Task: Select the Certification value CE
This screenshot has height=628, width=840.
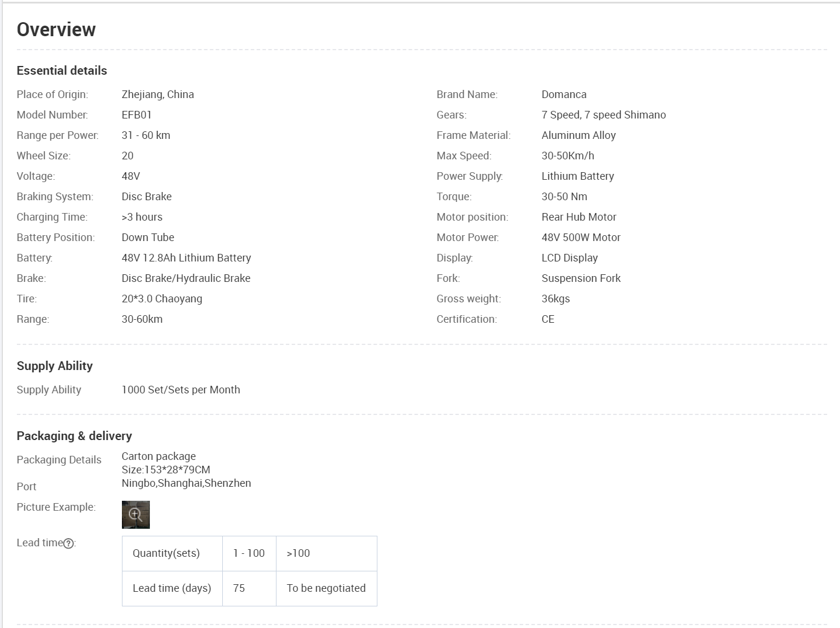Action: [548, 319]
